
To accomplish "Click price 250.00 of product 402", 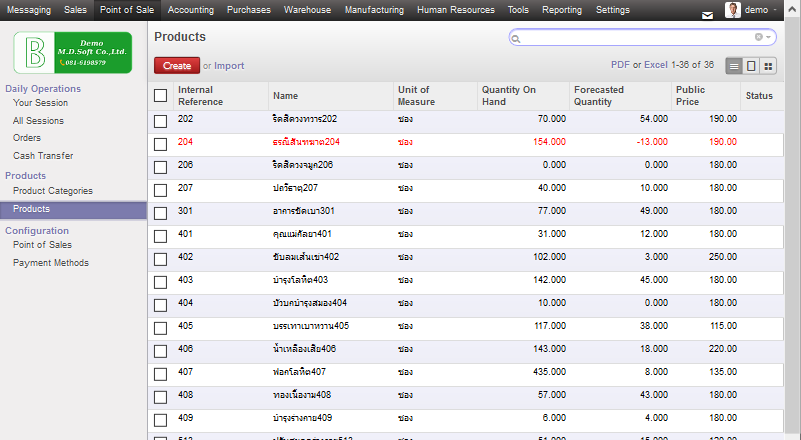I will pos(722,257).
